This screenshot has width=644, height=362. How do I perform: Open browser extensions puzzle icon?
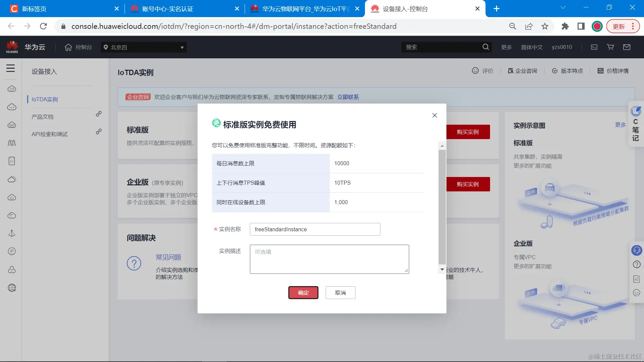click(x=565, y=26)
